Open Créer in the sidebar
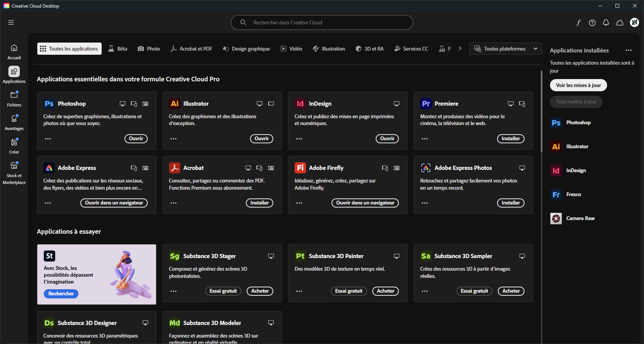The width and height of the screenshot is (644, 344). [14, 146]
